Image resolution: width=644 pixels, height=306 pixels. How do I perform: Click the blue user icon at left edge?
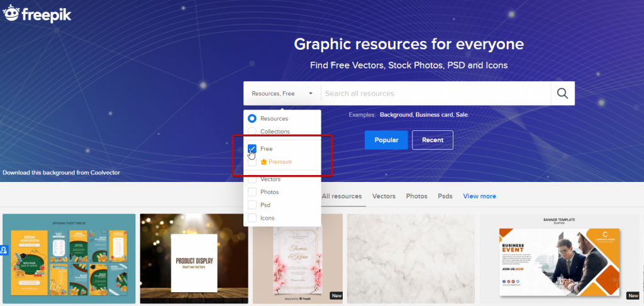(x=3, y=250)
